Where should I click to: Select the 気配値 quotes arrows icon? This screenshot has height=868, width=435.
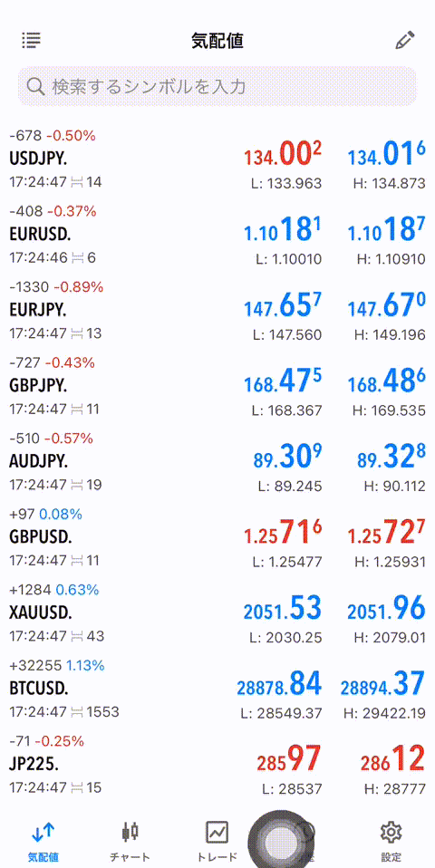pos(43,832)
